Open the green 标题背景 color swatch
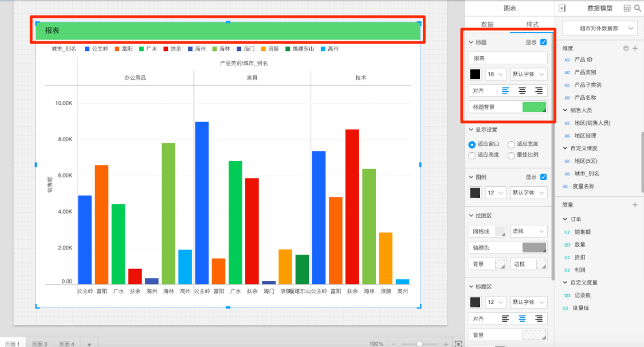The height and width of the screenshot is (347, 644). 534,107
